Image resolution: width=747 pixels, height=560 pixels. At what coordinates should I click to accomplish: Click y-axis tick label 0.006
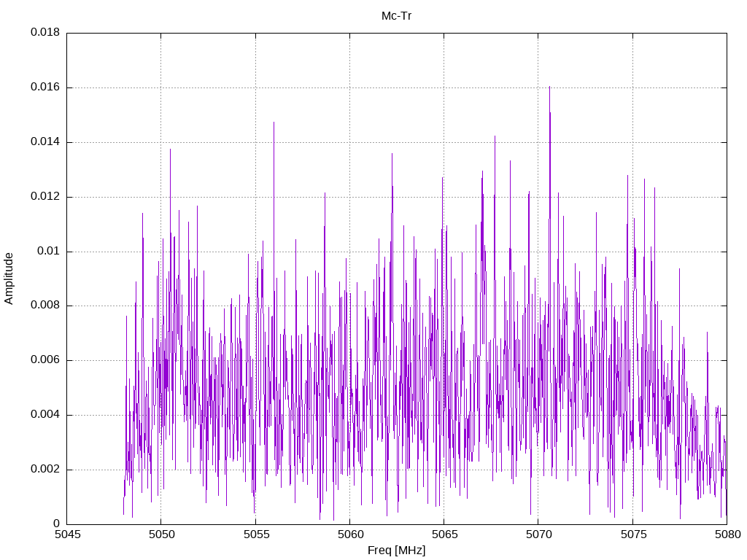pos(45,360)
